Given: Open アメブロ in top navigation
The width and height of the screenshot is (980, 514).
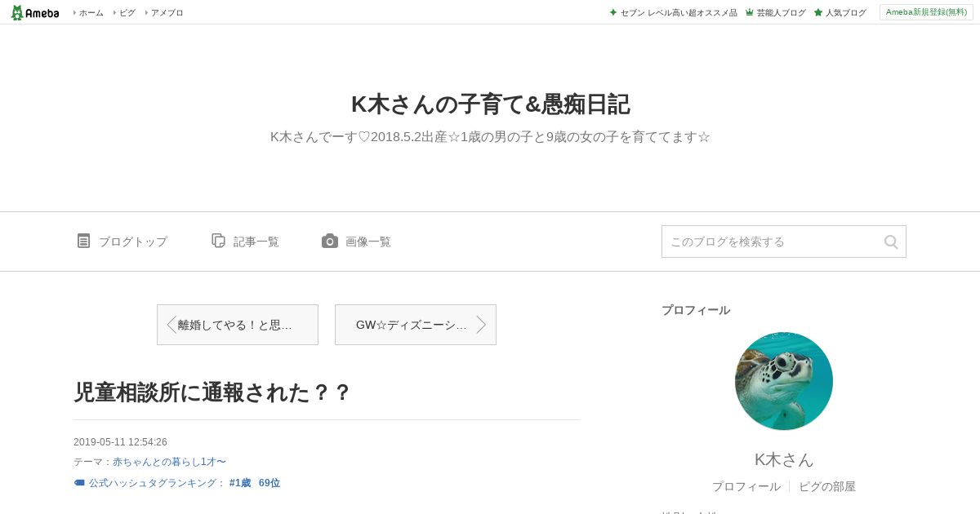Looking at the screenshot, I should (x=167, y=13).
